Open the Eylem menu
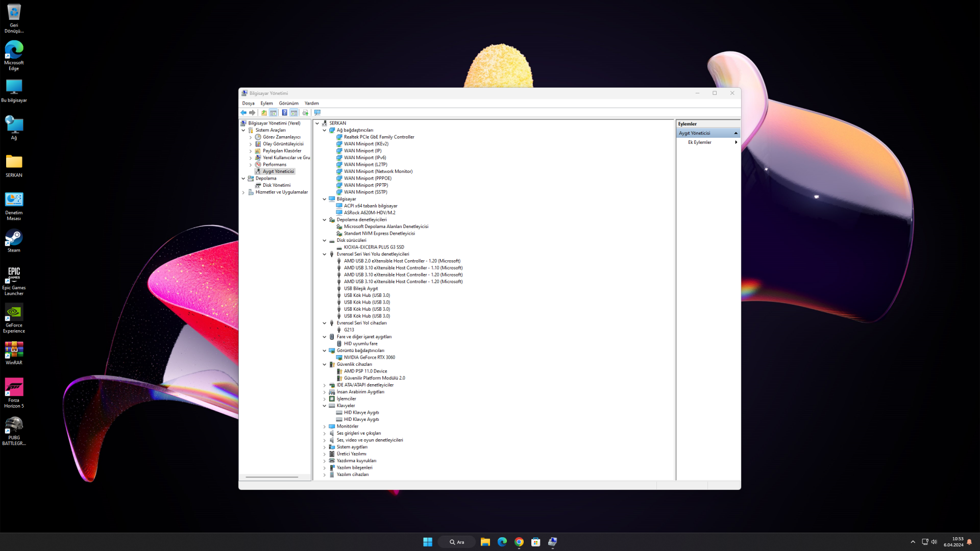Screen dimensions: 980x551 tap(266, 103)
